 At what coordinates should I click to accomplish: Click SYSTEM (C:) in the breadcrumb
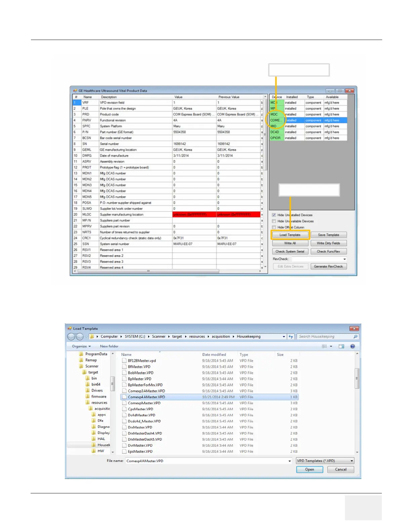(135, 337)
